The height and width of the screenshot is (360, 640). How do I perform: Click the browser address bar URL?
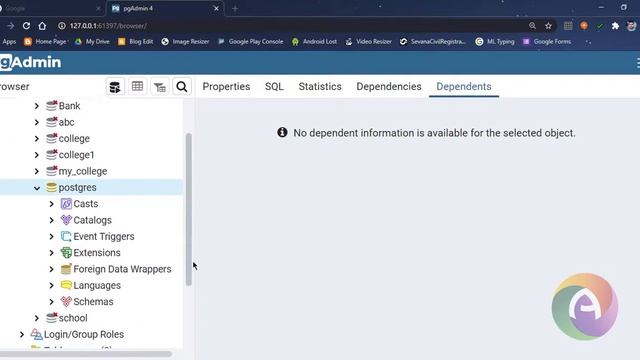pos(108,26)
